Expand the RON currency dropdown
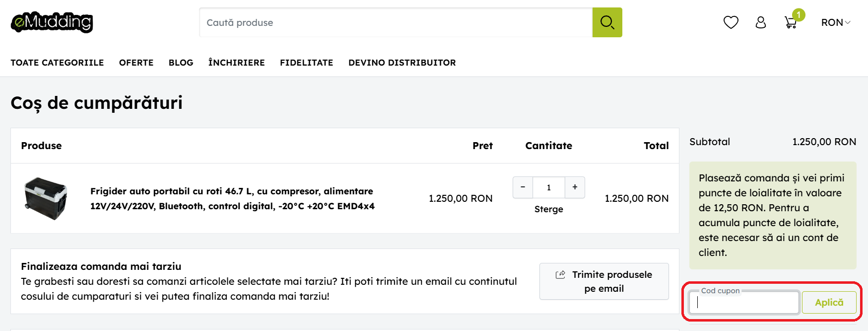 (836, 22)
